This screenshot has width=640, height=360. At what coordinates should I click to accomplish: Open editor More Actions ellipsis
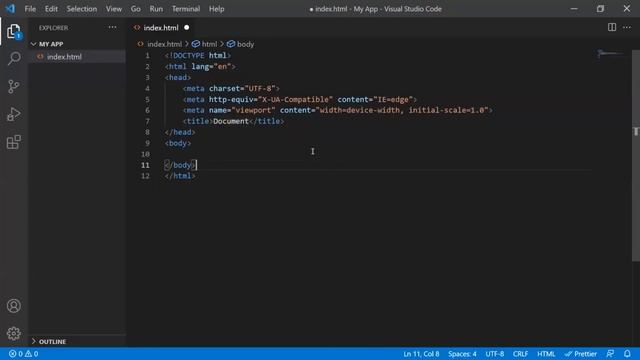point(627,27)
